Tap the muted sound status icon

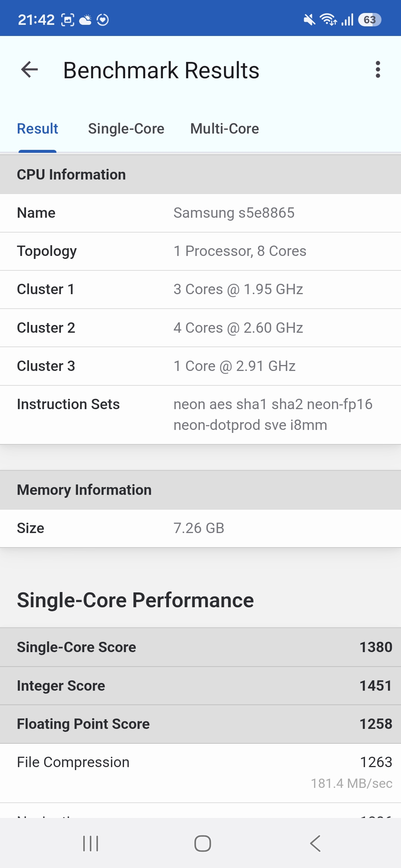tap(309, 20)
